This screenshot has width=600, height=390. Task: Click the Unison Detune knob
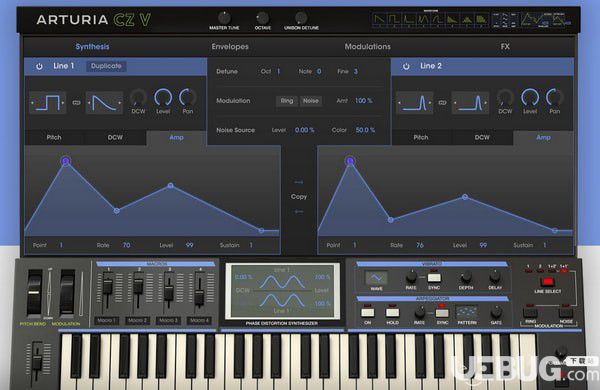[x=301, y=18]
